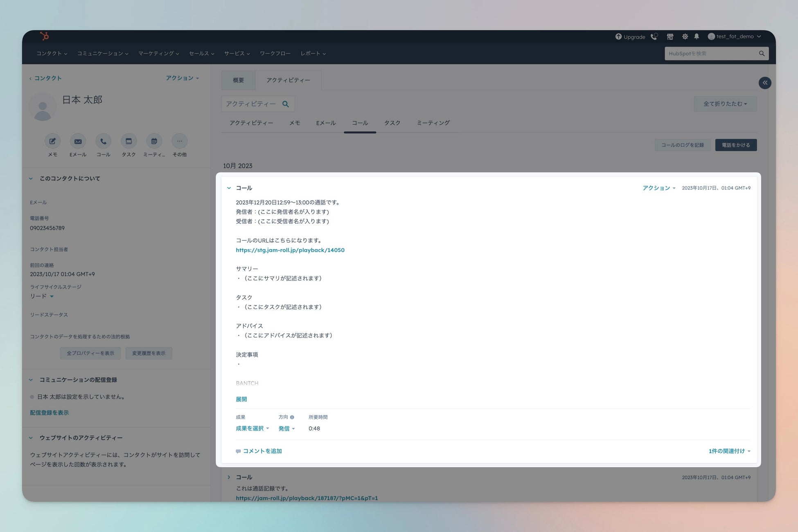Click the meeting calendar icon

click(x=154, y=141)
